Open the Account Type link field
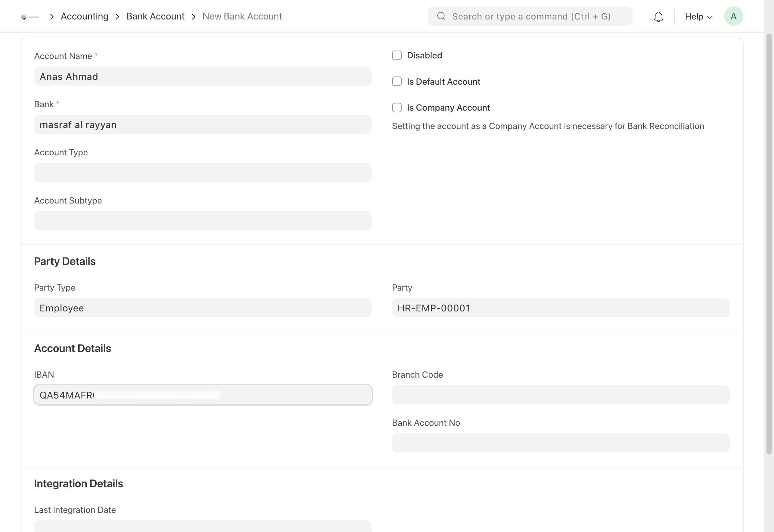This screenshot has width=774, height=532. [x=203, y=172]
